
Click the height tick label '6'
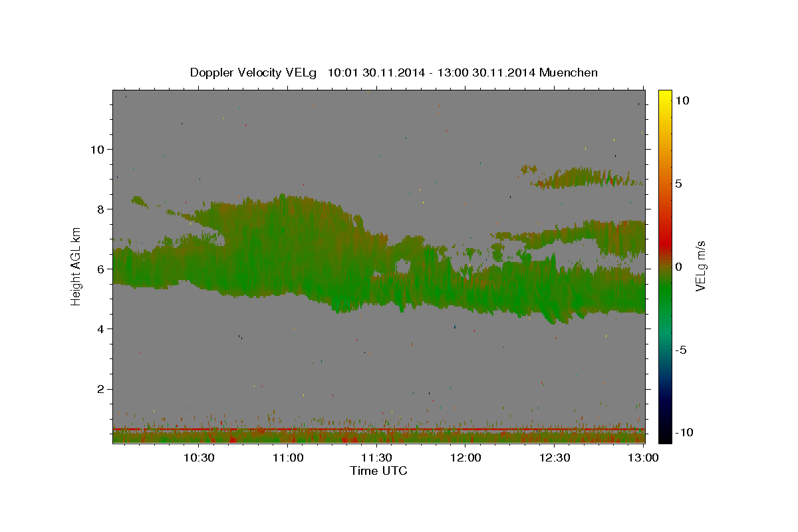(x=100, y=269)
